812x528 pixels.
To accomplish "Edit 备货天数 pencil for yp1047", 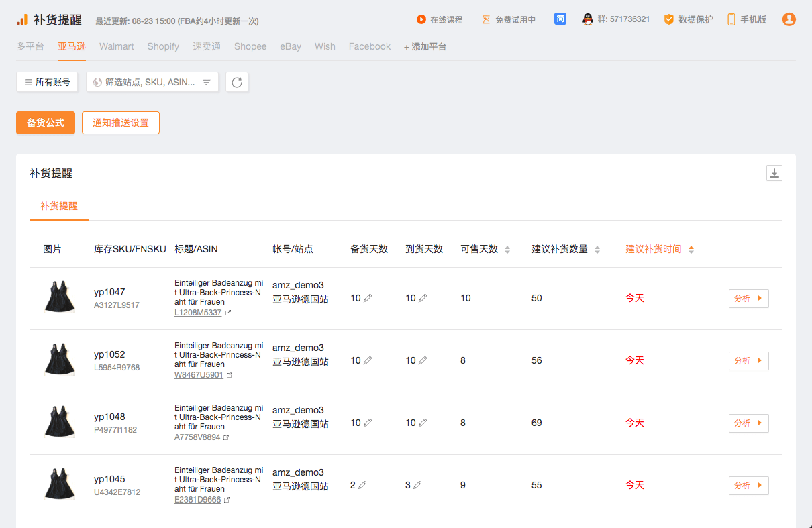I will coord(368,298).
